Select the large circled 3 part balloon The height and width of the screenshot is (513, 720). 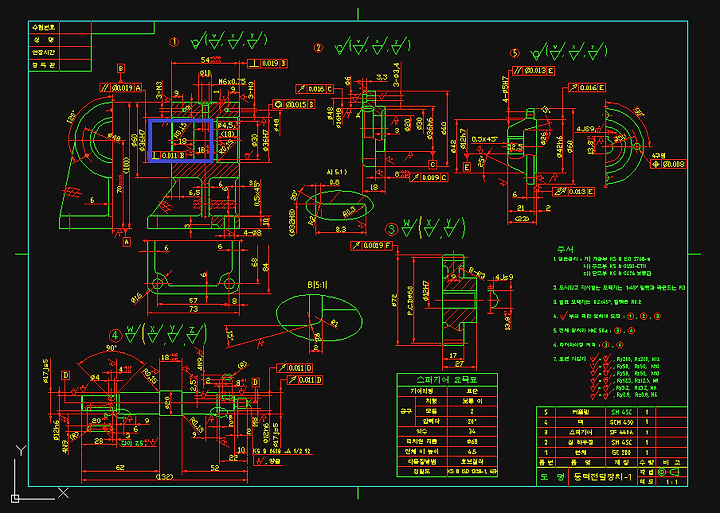[392, 229]
